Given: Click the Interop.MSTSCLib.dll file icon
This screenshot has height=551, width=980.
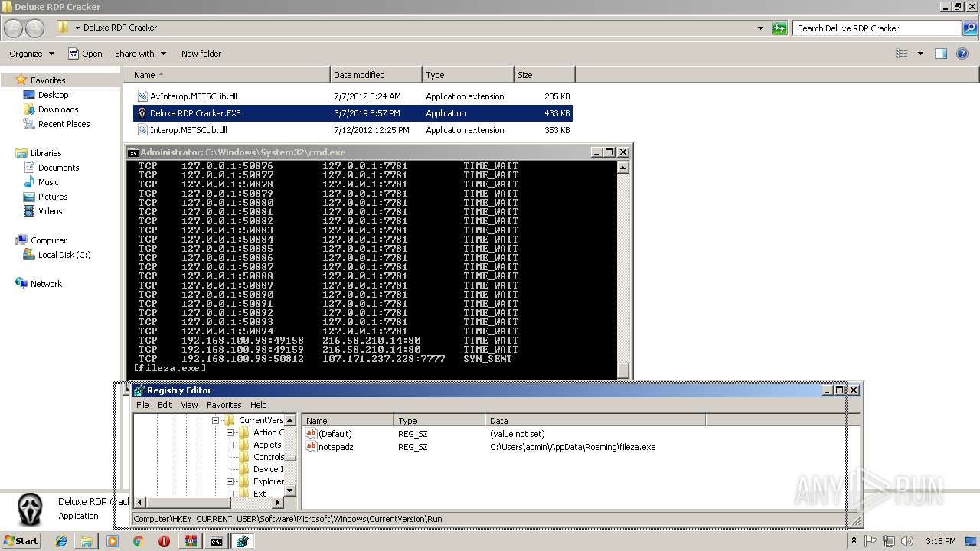Looking at the screenshot, I should [142, 130].
